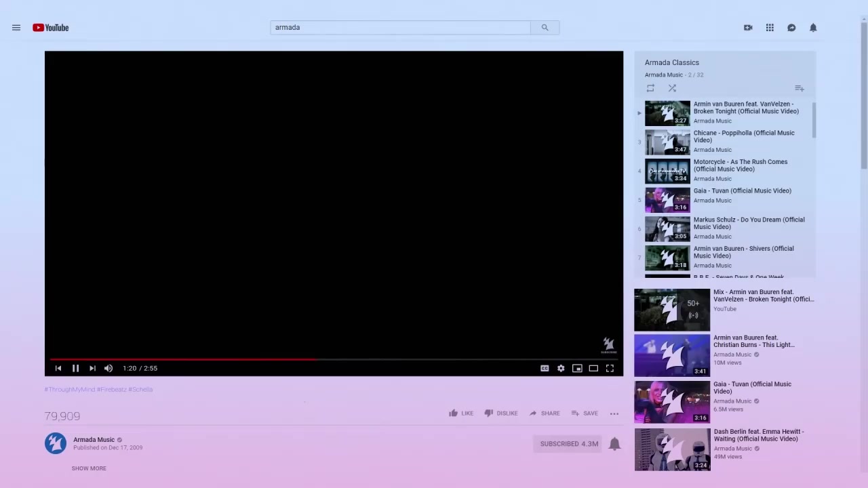Open the Armada Classics playlist title

coord(671,62)
